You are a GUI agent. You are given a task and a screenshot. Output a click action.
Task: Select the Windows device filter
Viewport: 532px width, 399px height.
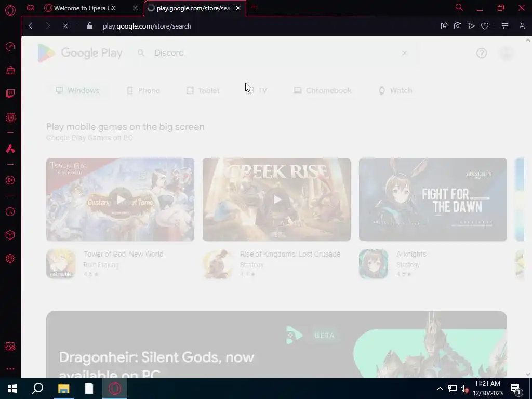click(78, 90)
